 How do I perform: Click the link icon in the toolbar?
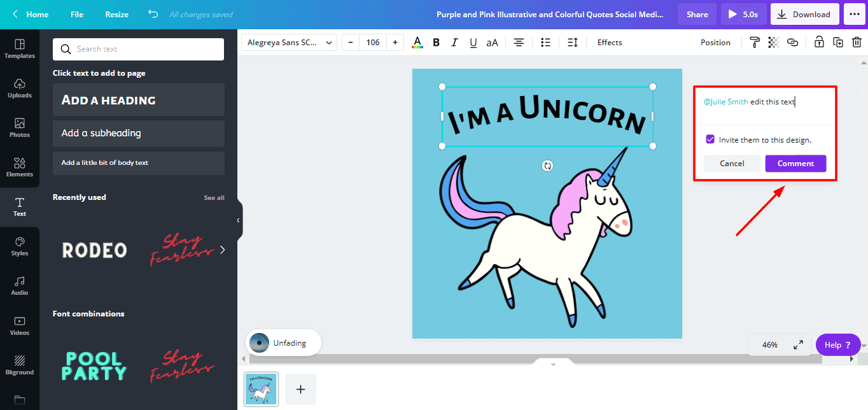point(792,43)
